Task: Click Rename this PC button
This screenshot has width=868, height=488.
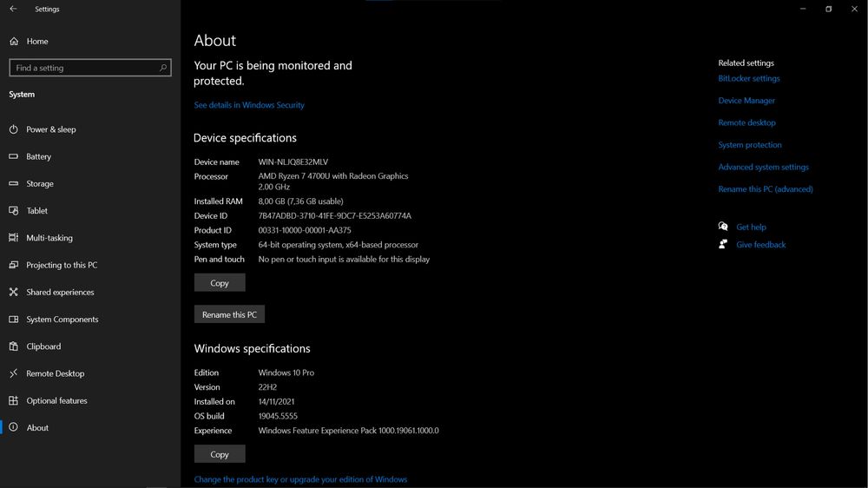Action: (229, 314)
